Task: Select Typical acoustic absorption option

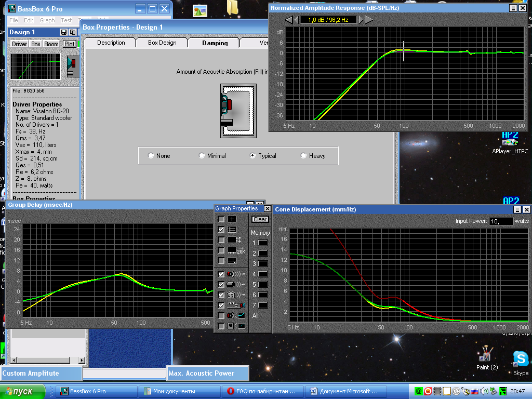Action: (x=252, y=156)
